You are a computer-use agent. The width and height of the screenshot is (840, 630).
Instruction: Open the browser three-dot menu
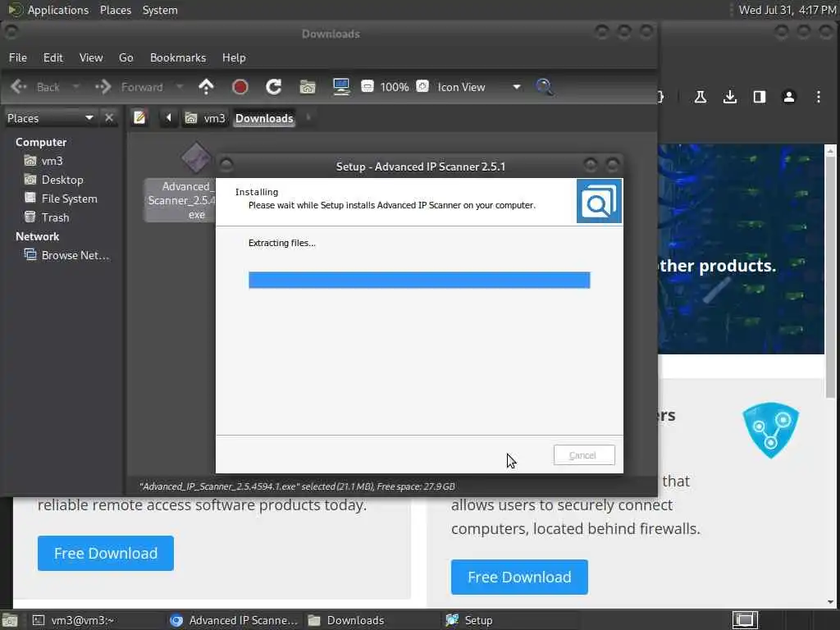click(818, 97)
